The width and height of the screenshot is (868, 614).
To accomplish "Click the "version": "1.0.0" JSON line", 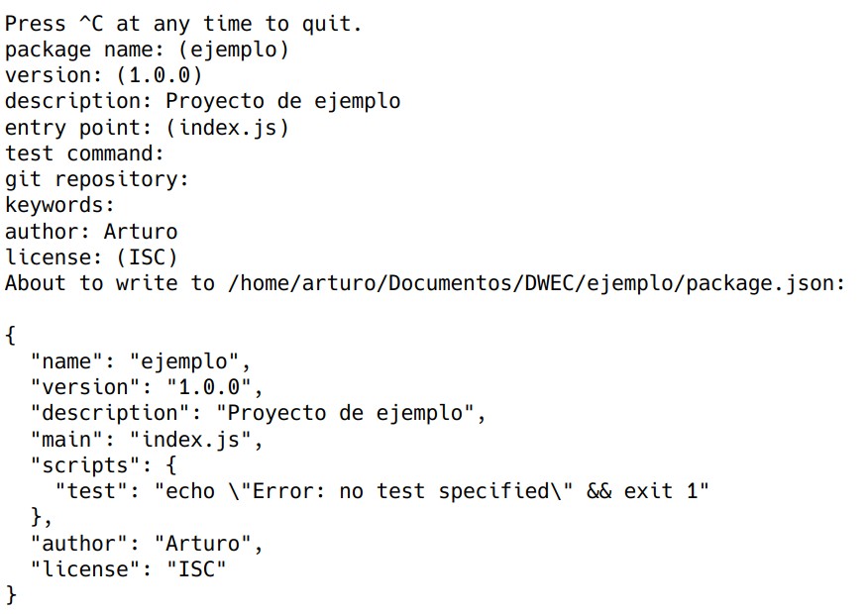I will pos(147,387).
